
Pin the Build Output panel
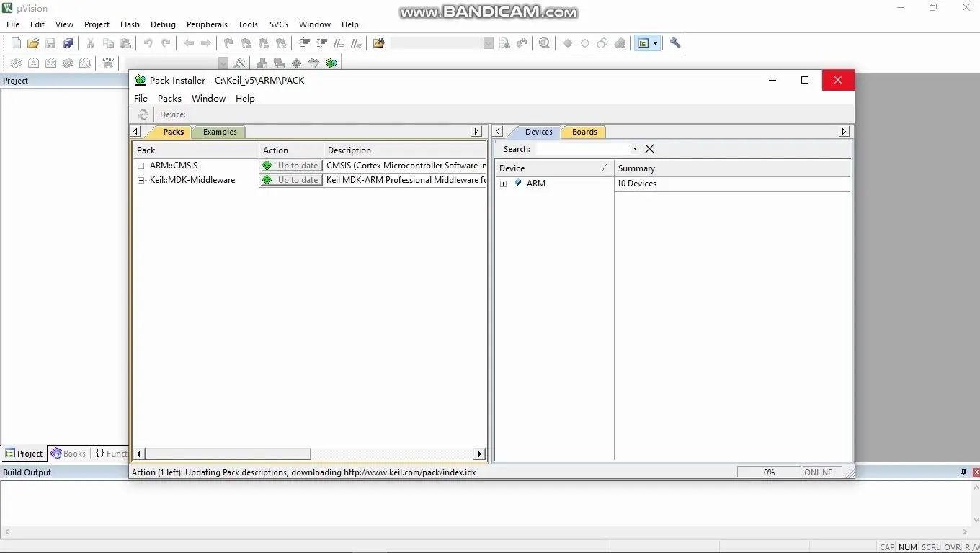pyautogui.click(x=964, y=472)
